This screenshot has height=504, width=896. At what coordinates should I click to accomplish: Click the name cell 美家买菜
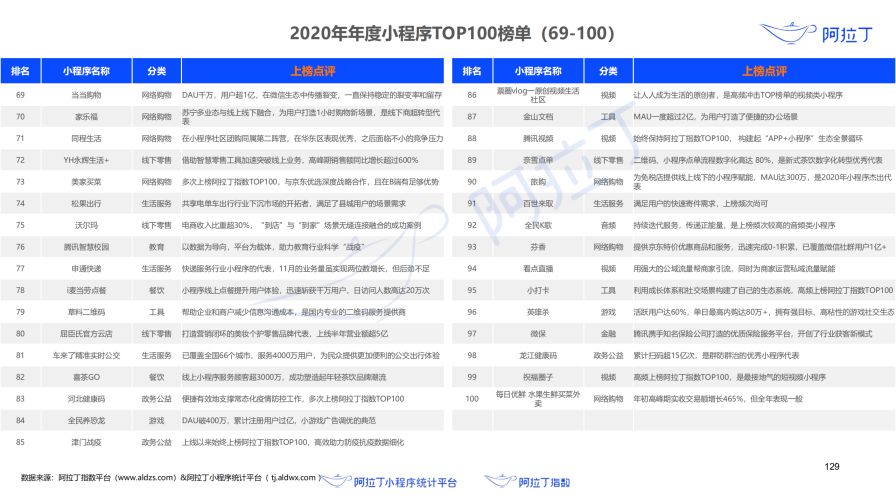tap(86, 182)
